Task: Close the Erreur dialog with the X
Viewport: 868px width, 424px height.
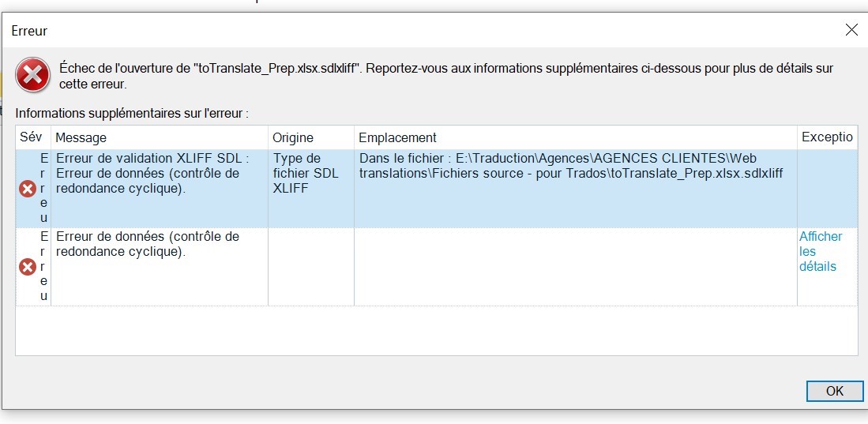Action: (x=851, y=30)
